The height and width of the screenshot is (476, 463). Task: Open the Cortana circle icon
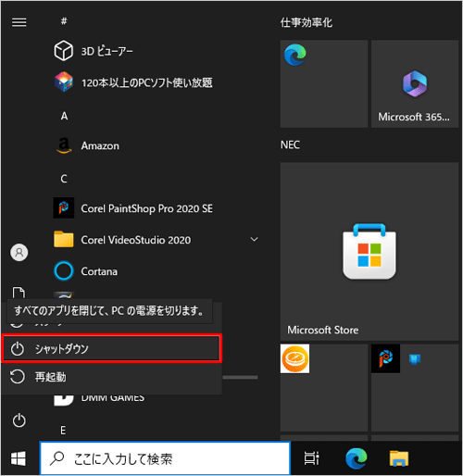coord(64,270)
